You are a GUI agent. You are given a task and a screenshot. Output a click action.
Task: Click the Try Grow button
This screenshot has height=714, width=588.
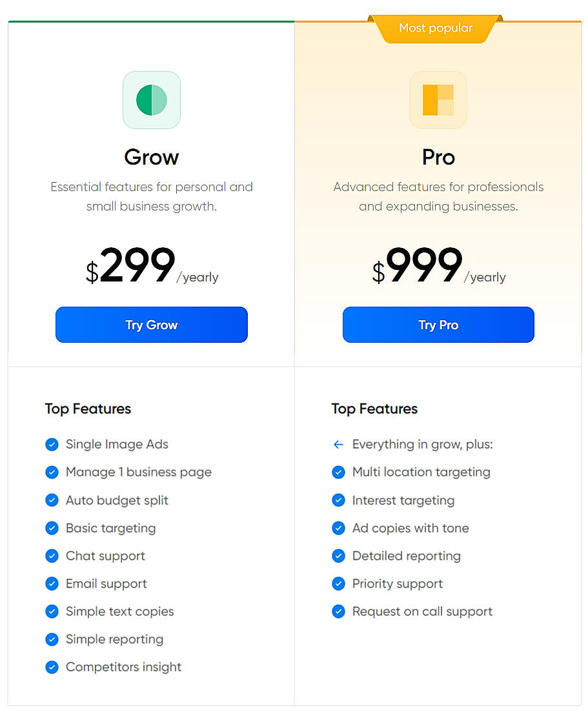(x=151, y=325)
